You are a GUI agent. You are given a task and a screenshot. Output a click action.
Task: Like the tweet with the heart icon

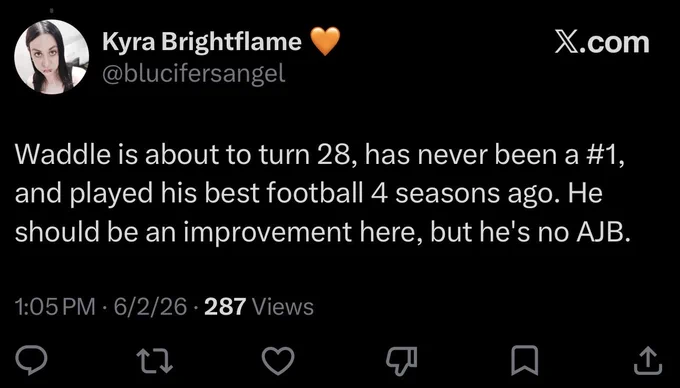[278, 361]
